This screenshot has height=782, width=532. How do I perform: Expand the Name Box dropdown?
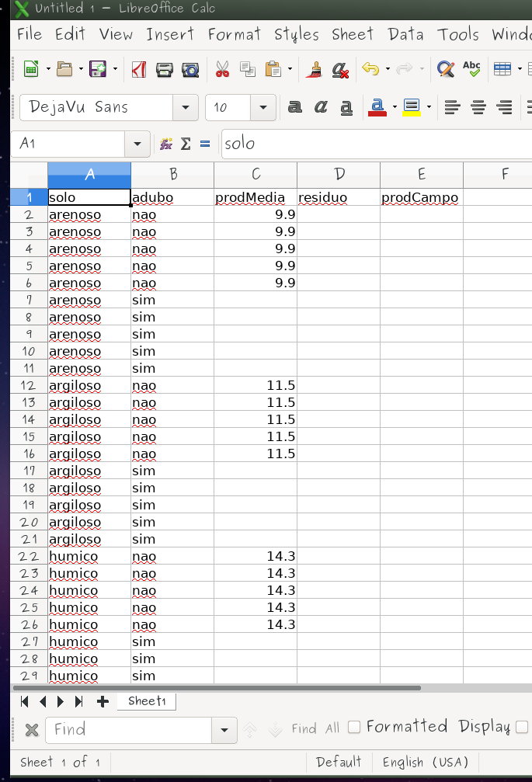(137, 144)
